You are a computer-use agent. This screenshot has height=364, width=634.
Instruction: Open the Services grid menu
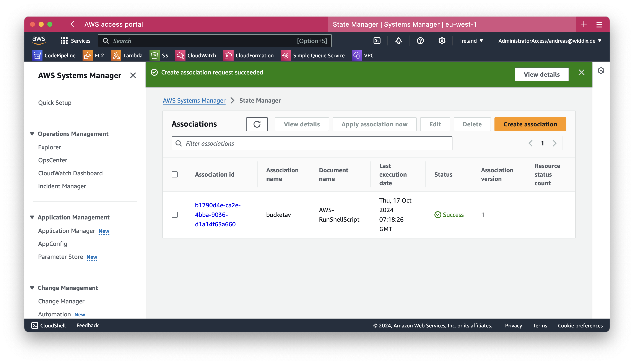(75, 41)
